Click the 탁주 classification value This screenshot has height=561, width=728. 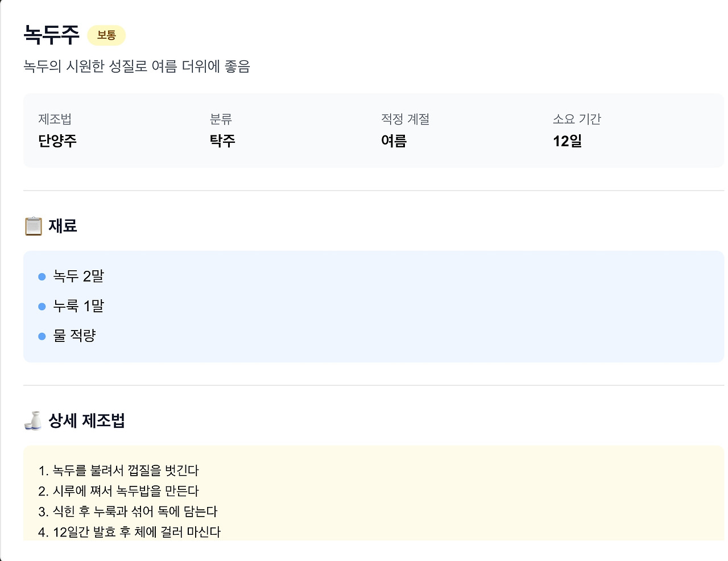click(x=222, y=141)
